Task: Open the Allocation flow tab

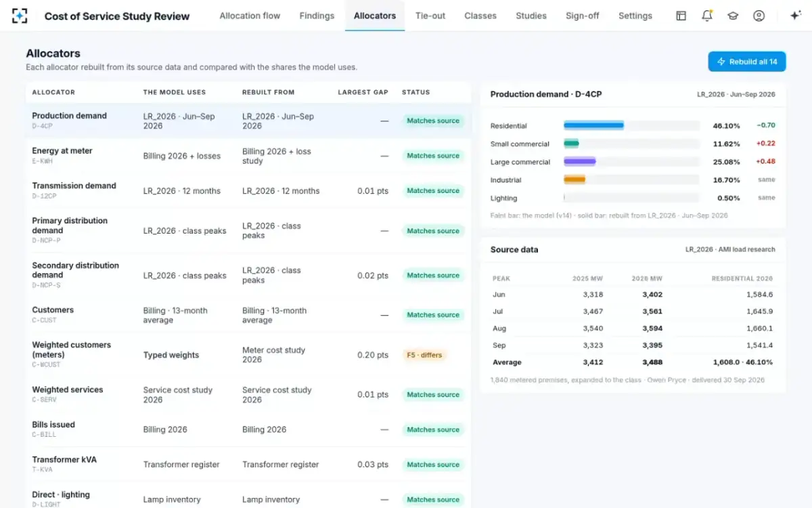Action: point(250,16)
